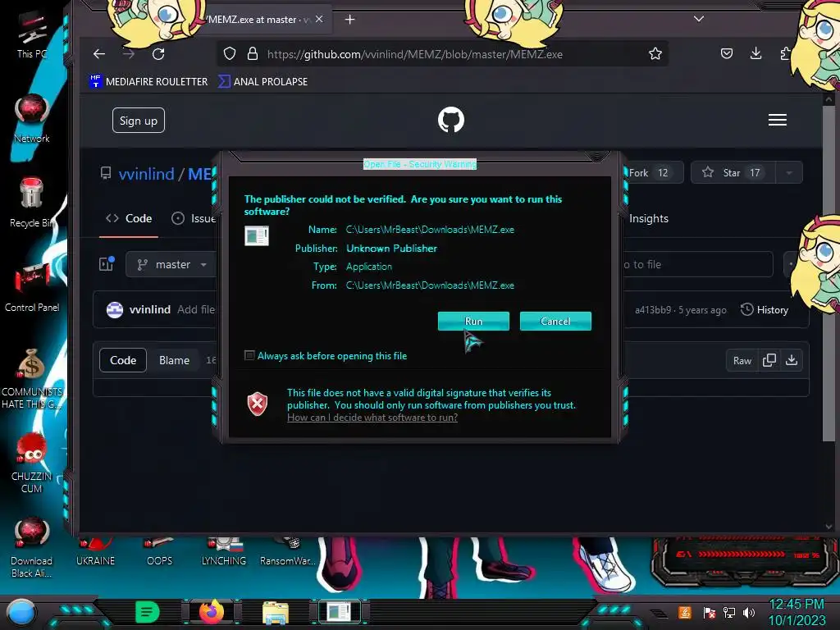Star the MEMZ repository
The image size is (840, 630).
pos(733,172)
